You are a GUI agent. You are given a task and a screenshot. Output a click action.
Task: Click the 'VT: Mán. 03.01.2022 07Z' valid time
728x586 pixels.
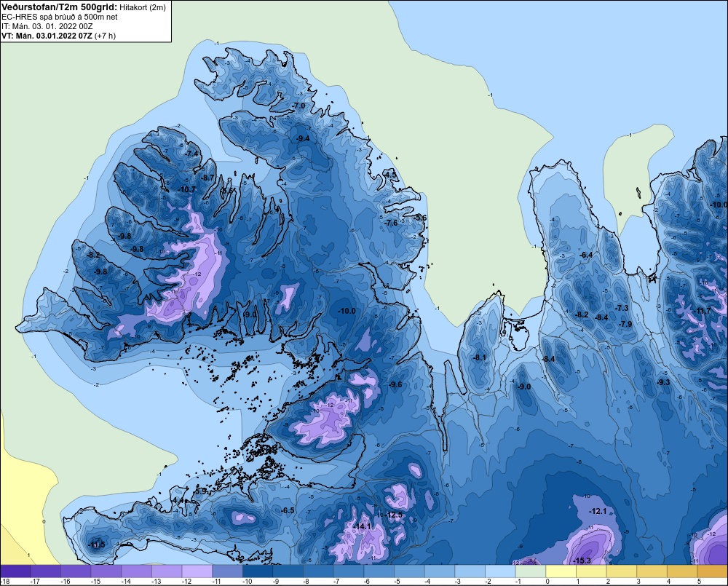pyautogui.click(x=47, y=36)
